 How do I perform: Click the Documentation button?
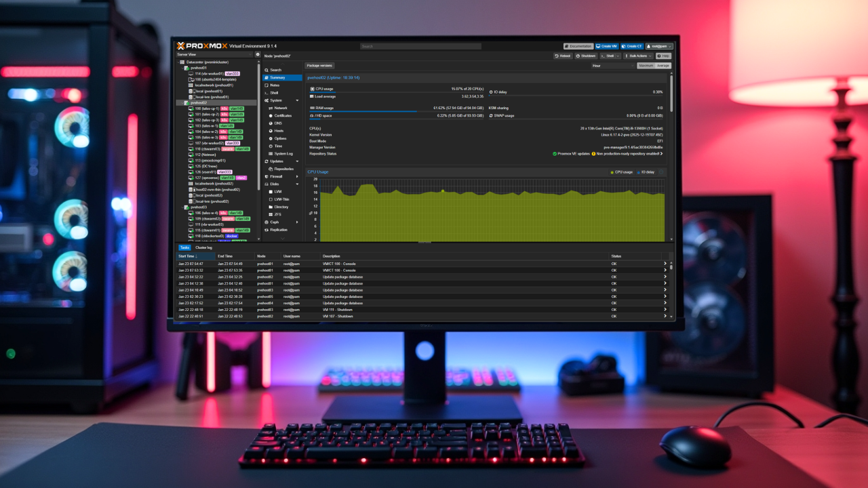point(578,46)
